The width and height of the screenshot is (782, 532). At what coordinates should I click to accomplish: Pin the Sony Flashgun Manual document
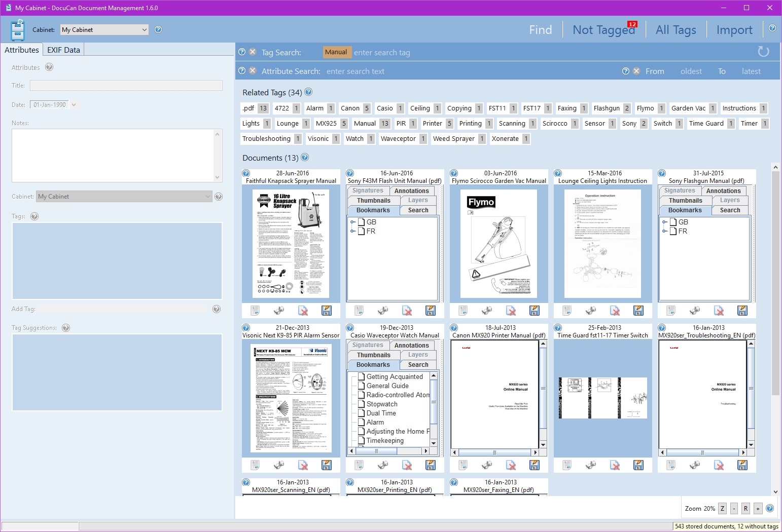pyautogui.click(x=695, y=310)
